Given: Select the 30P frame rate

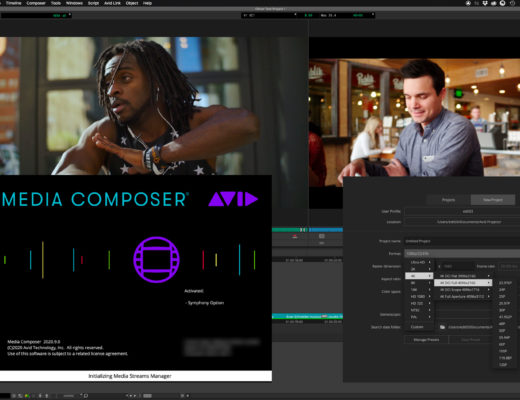Looking at the screenshot, I should 505,310.
